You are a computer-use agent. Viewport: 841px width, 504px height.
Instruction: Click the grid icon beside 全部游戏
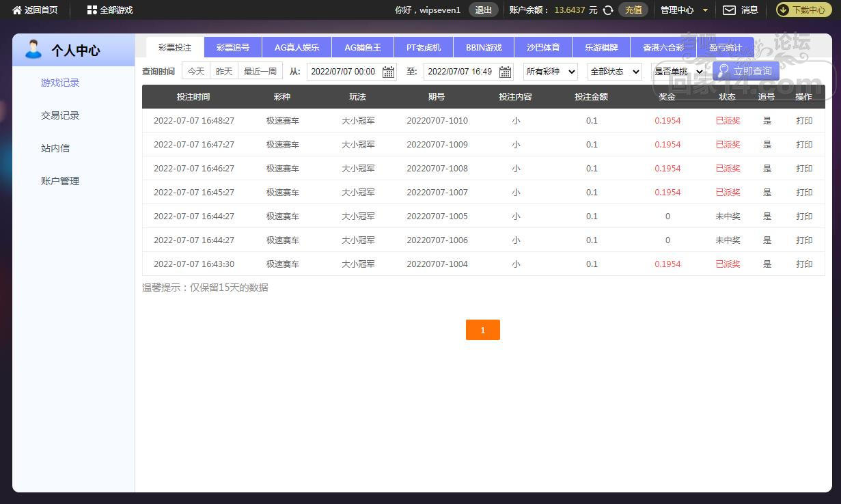click(x=92, y=10)
